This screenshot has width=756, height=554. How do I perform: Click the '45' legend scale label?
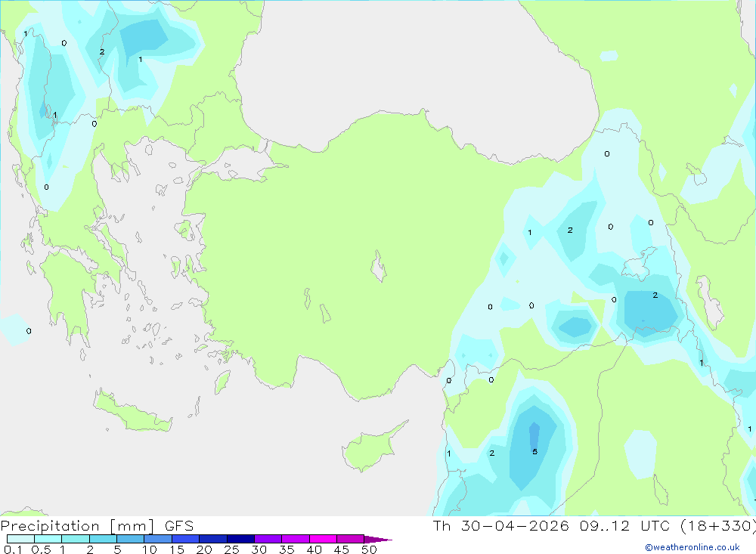[342, 549]
